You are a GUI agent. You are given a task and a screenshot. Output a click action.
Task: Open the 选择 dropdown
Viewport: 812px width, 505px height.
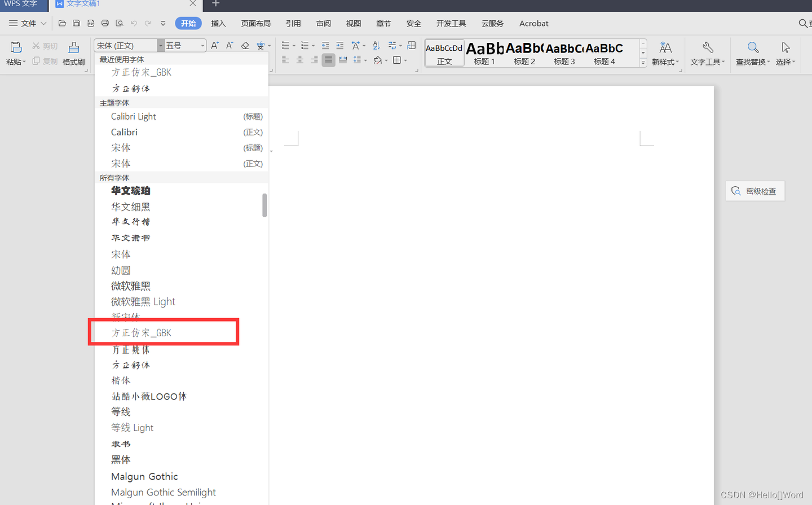pyautogui.click(x=785, y=54)
